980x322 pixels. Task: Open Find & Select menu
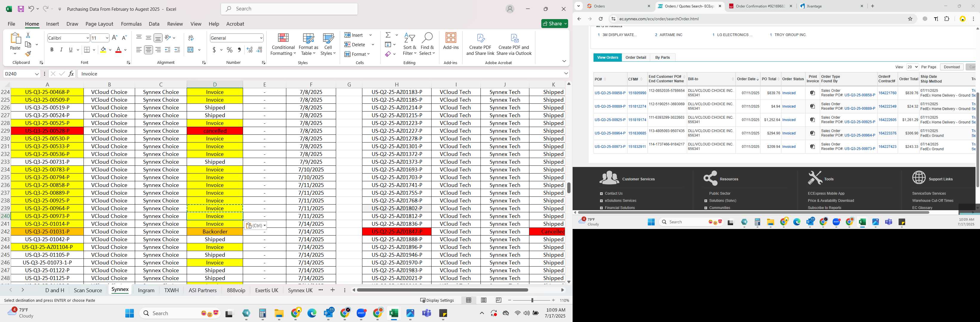427,44
